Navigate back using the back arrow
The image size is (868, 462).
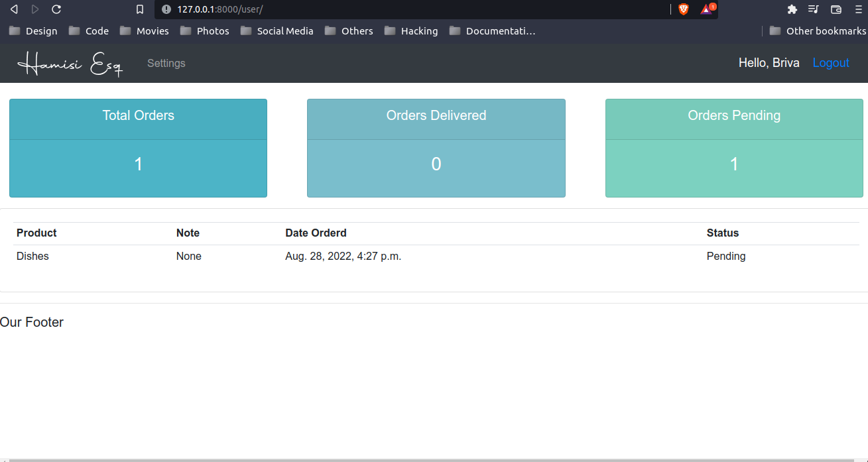click(x=14, y=9)
